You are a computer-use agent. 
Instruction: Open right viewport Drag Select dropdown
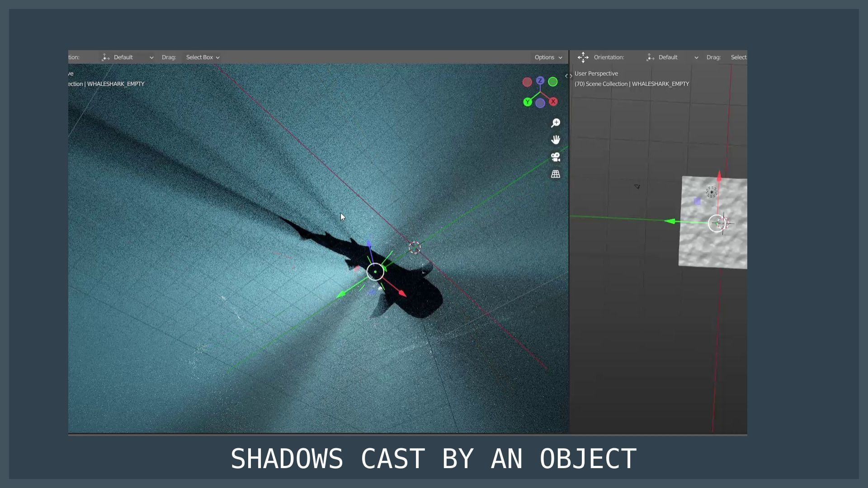[738, 57]
